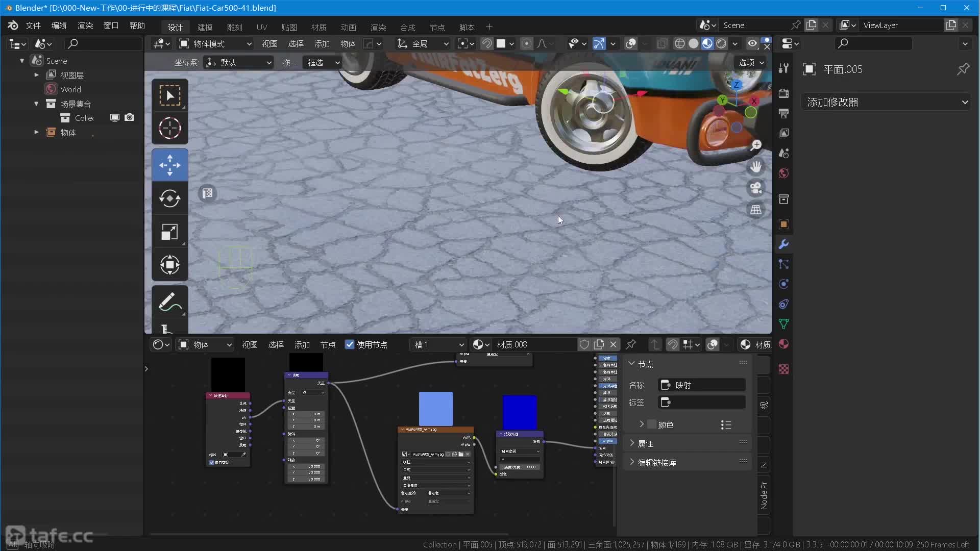Switch to the UV workspace tab

tap(262, 27)
